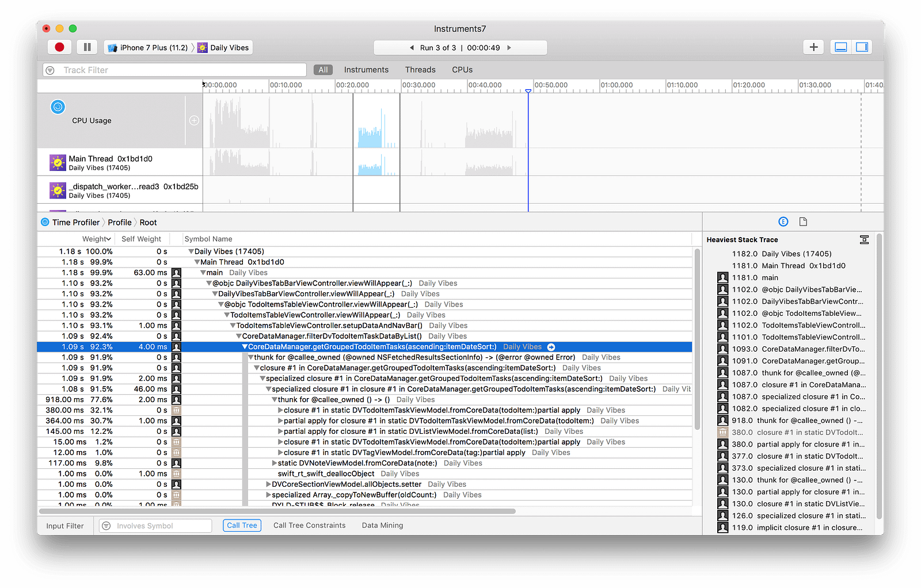Expand the DVListViewModel.fromCoreData(list:) partial apply row

[280, 432]
